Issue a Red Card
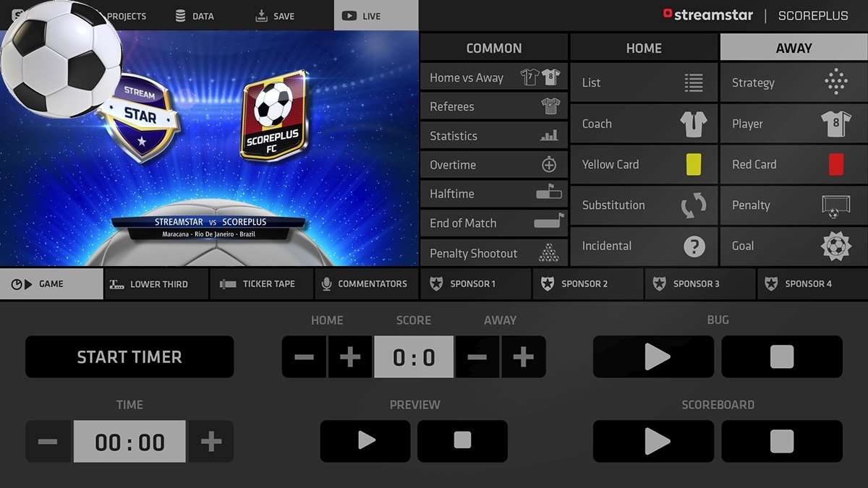This screenshot has width=868, height=488. 793,164
